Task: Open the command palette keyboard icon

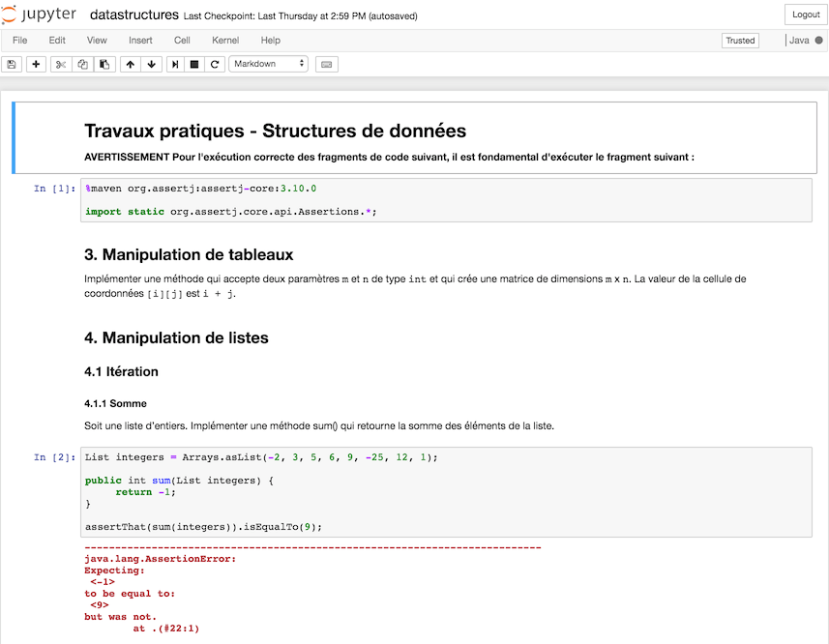Action: click(324, 64)
